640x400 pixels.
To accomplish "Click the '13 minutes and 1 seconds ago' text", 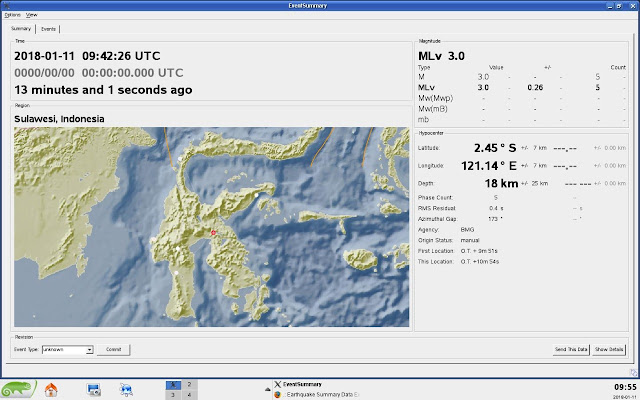I will (x=103, y=90).
